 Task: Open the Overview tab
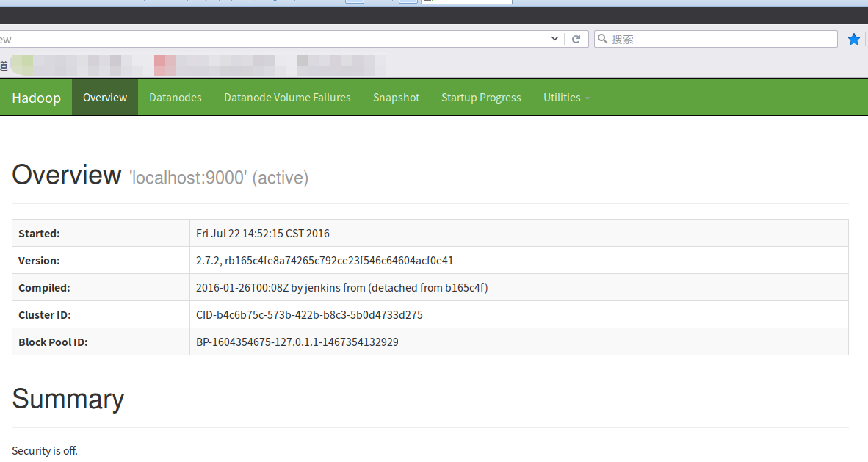click(x=104, y=98)
